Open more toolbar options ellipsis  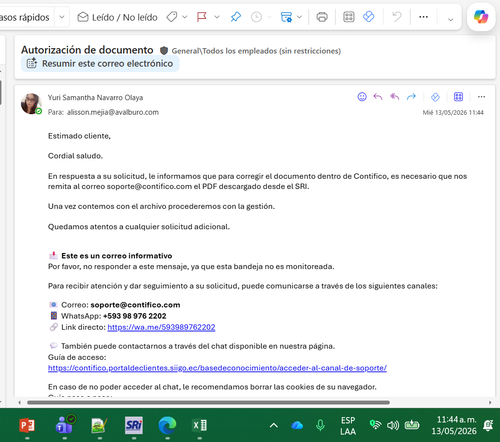click(x=423, y=17)
